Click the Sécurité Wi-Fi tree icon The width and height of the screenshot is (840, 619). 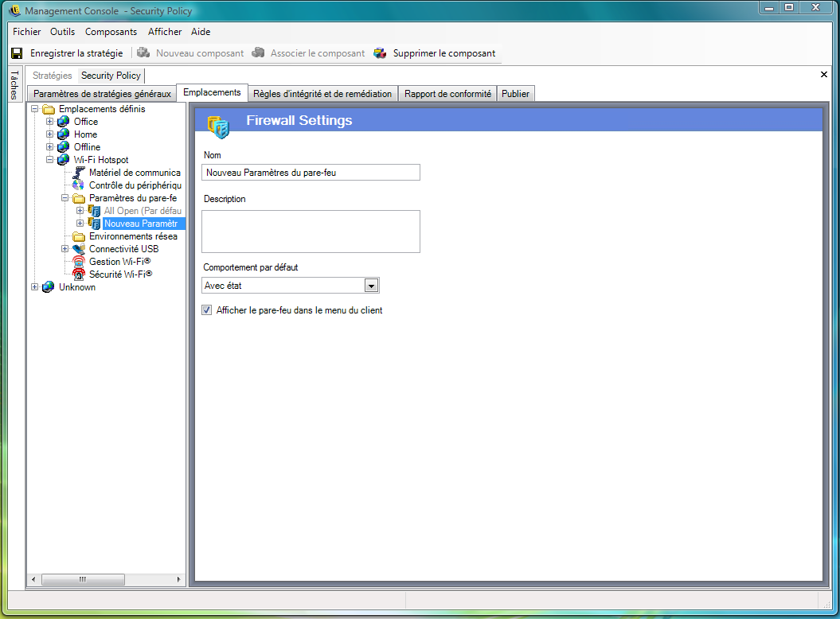(x=79, y=274)
